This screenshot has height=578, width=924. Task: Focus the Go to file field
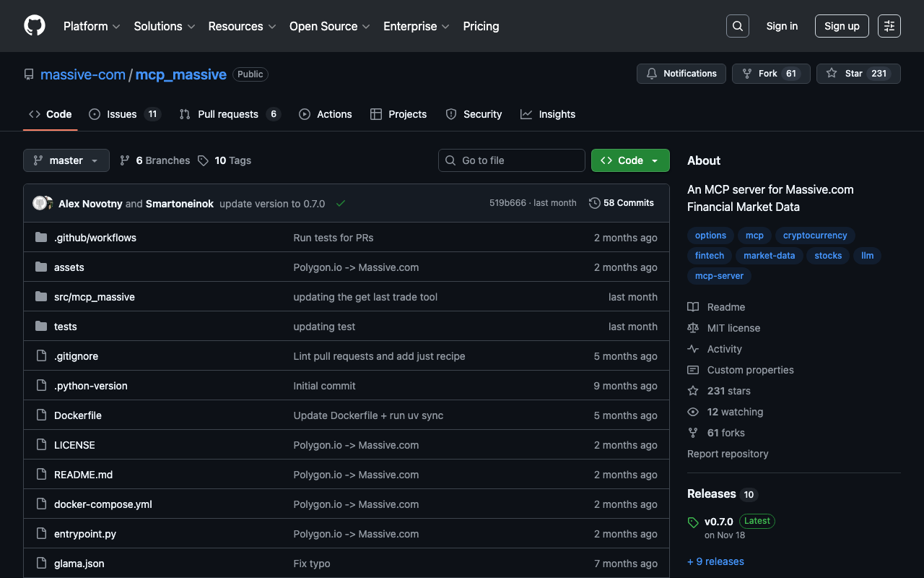511,160
